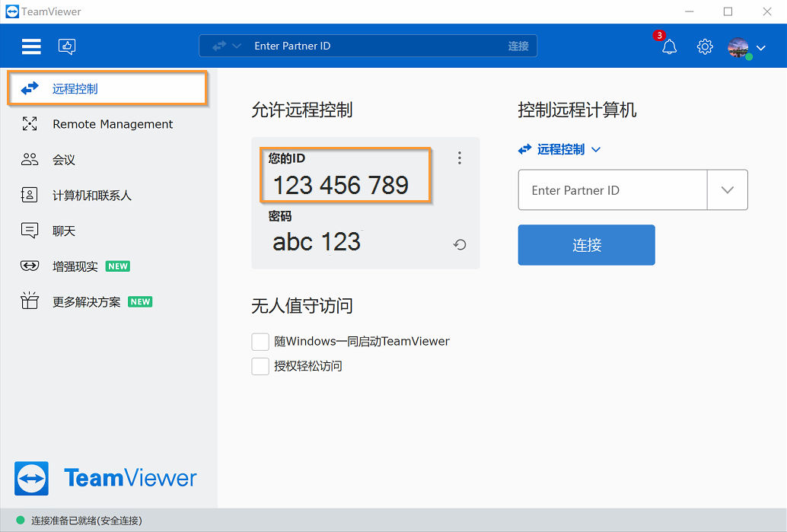Screen dimensions: 787x532
Task: Select the password text abc 123
Action: click(x=316, y=242)
